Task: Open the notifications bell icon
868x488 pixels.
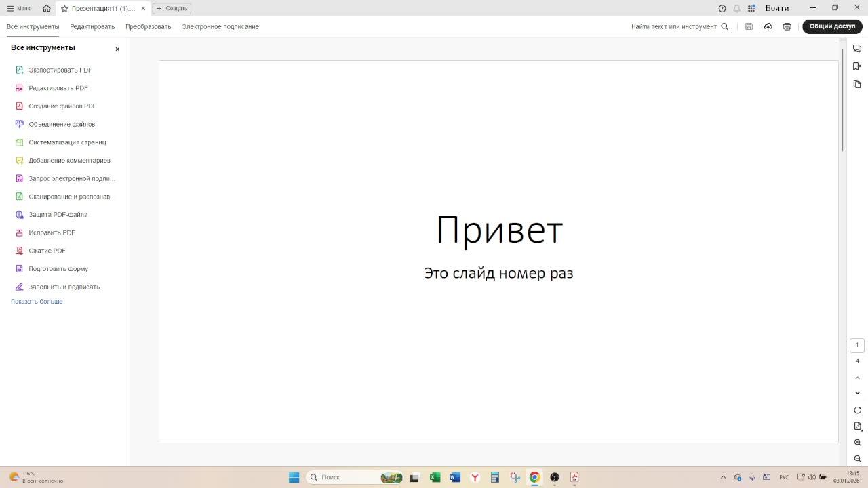Action: tap(736, 8)
